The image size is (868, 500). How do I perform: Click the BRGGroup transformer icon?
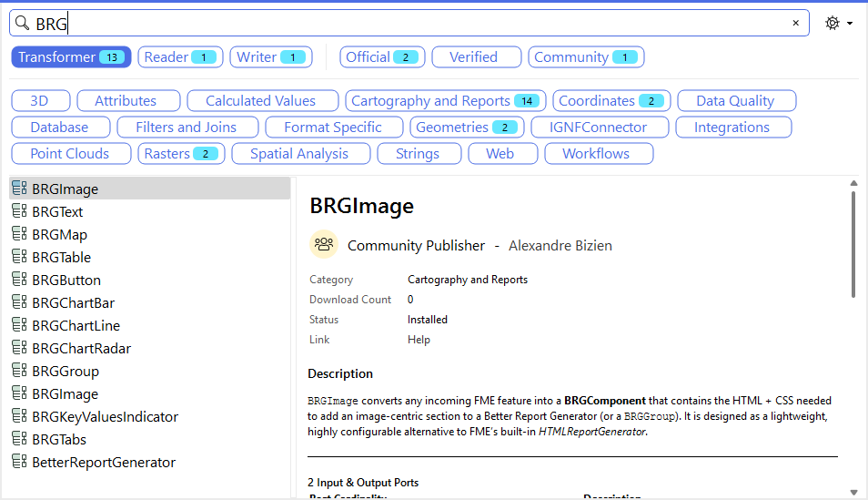coord(19,370)
